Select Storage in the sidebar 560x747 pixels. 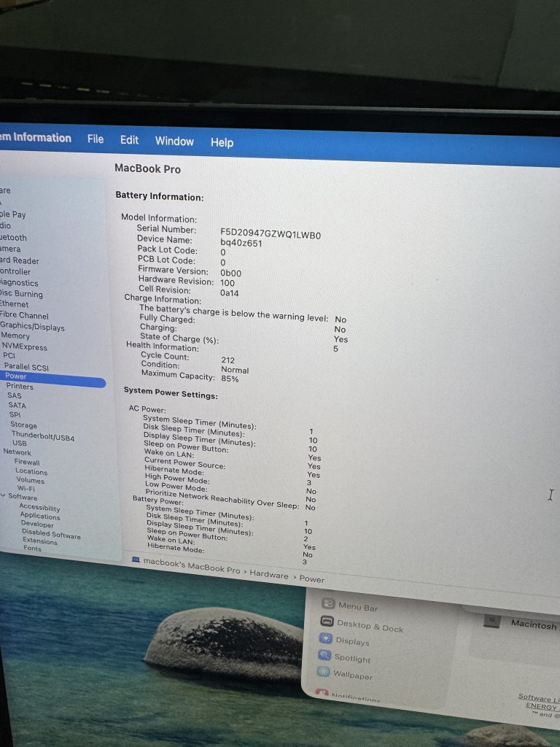23,425
